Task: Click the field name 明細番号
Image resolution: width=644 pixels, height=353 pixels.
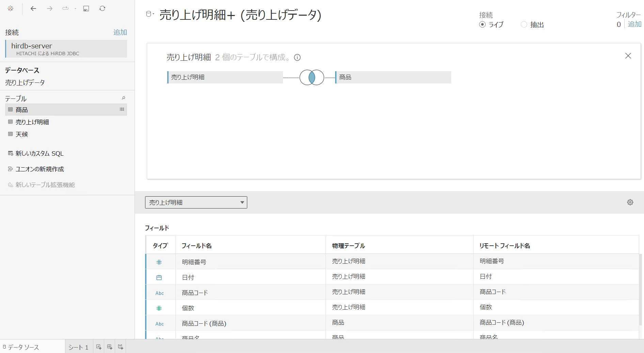Action: 194,262
